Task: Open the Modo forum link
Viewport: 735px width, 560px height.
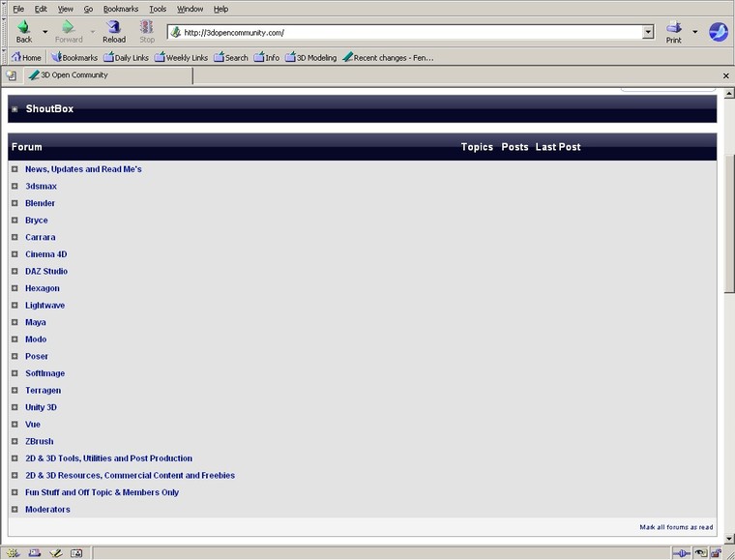Action: click(x=36, y=339)
